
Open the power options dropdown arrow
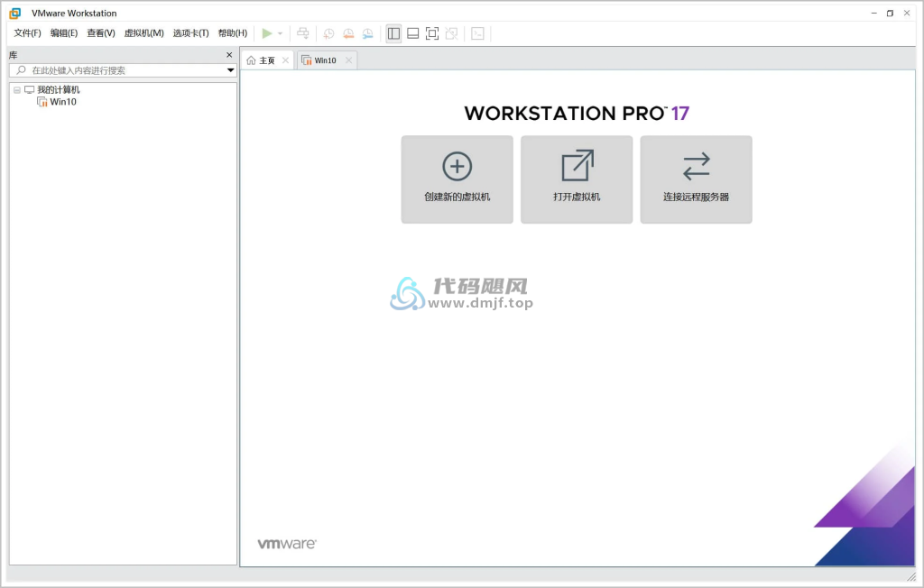(280, 33)
